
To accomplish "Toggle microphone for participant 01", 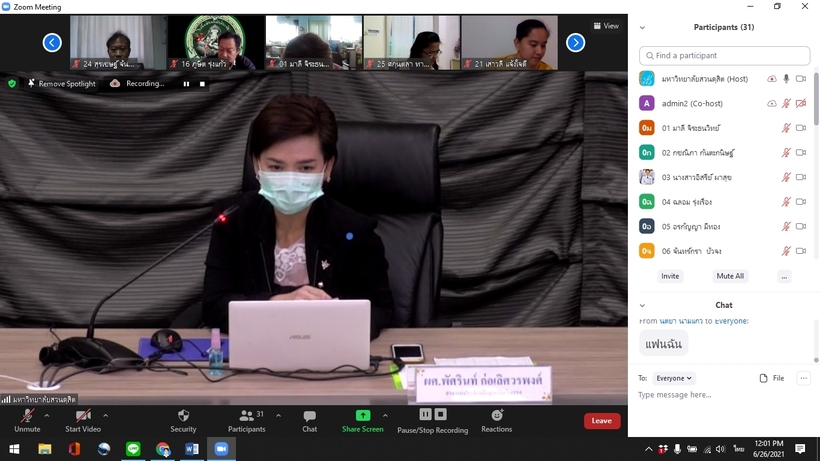I will point(786,128).
